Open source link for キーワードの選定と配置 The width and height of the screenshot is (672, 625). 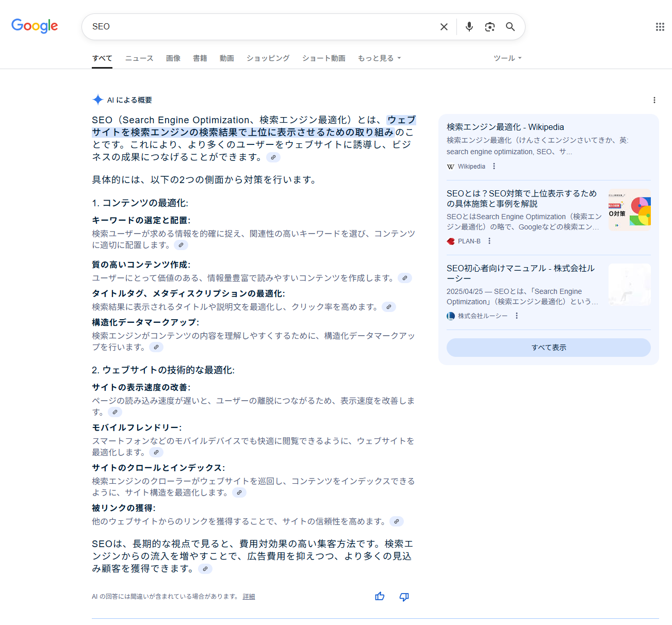tap(181, 245)
